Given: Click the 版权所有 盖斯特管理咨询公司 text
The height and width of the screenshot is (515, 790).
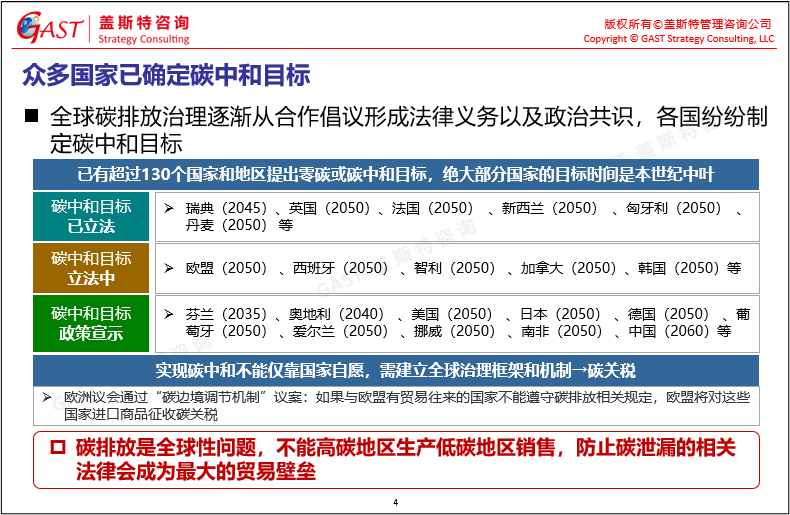Looking at the screenshot, I should (x=688, y=23).
